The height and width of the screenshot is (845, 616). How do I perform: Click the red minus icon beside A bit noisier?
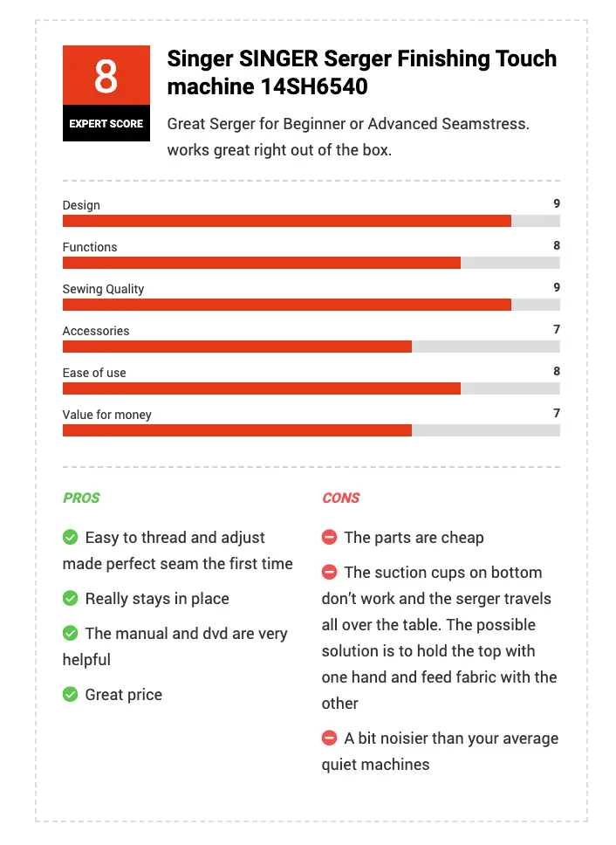[329, 738]
